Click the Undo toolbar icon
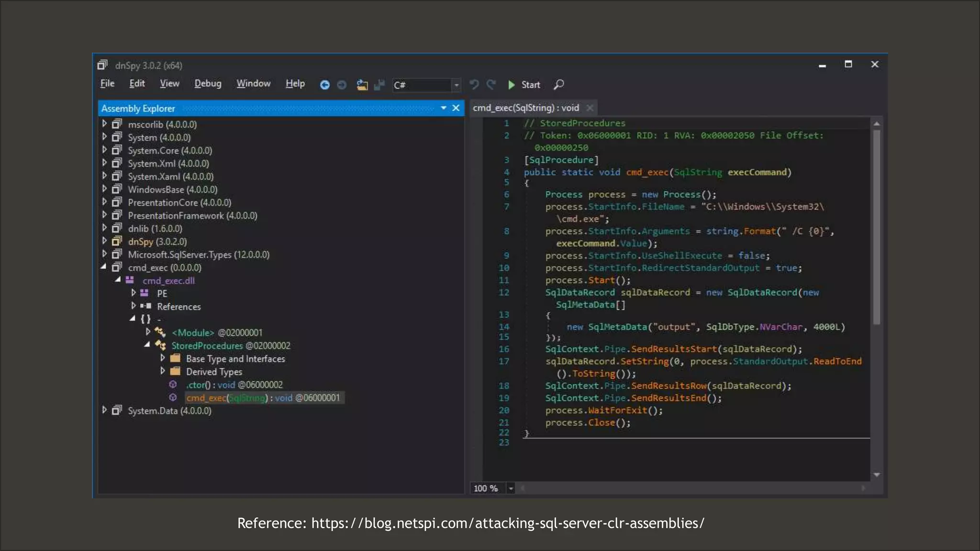 point(474,85)
